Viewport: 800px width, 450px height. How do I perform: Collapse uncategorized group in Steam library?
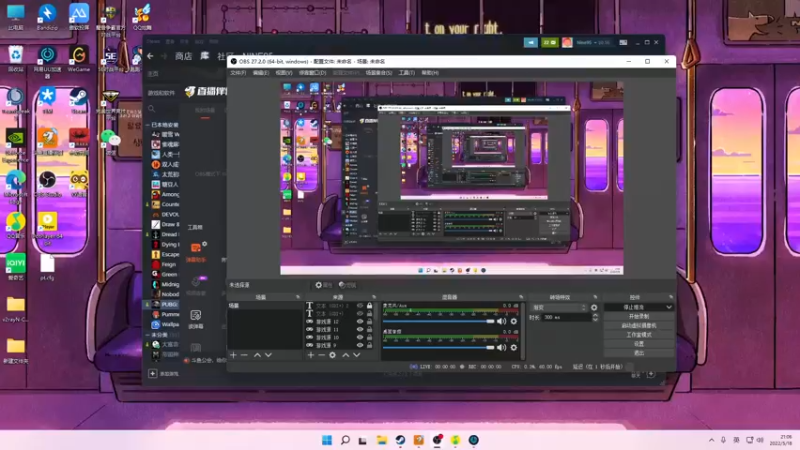148,335
